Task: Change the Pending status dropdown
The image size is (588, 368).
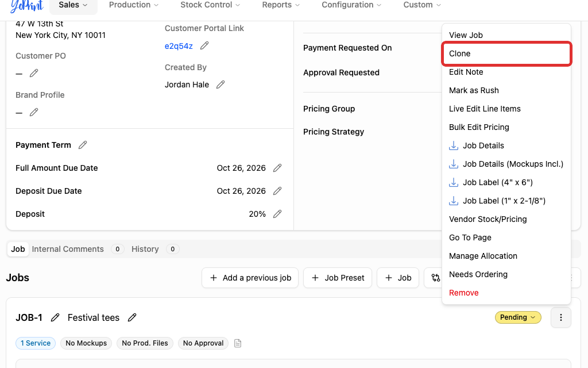Action: pyautogui.click(x=518, y=317)
